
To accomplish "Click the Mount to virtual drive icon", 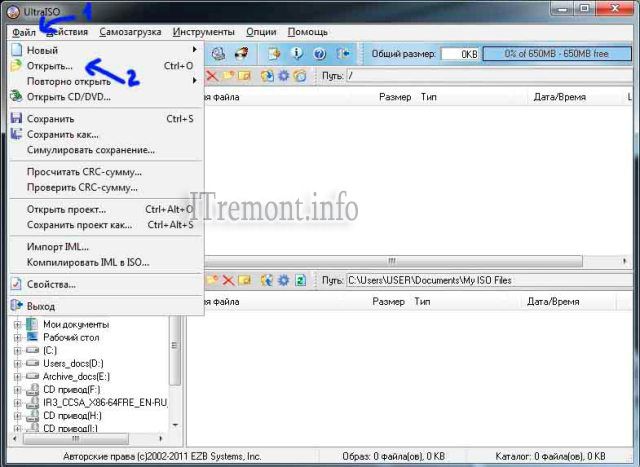I will 218,54.
